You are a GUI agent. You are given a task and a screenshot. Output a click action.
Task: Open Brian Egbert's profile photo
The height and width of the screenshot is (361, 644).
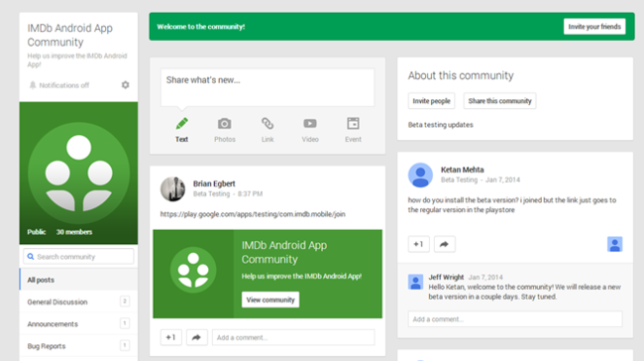pyautogui.click(x=172, y=189)
